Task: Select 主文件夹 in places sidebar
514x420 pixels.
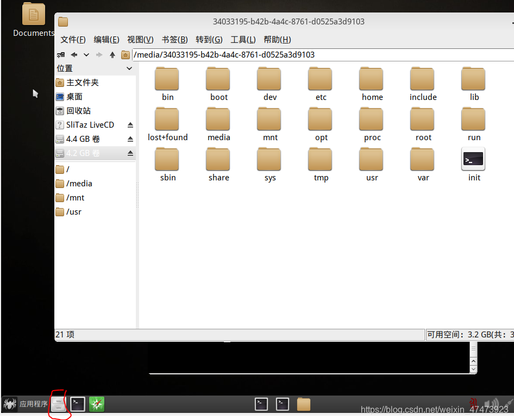Action: pos(95,83)
